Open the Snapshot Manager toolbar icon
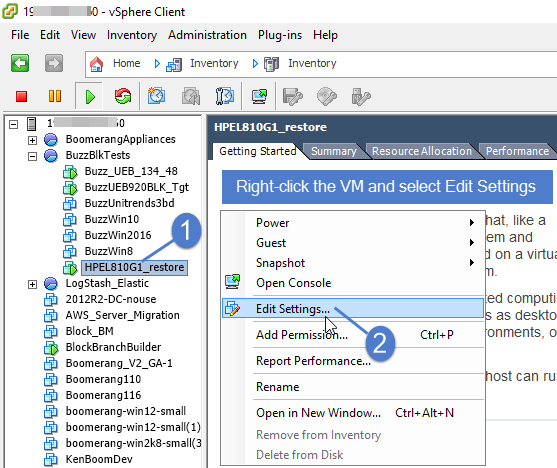Image resolution: width=557 pixels, height=468 pixels. [225, 96]
